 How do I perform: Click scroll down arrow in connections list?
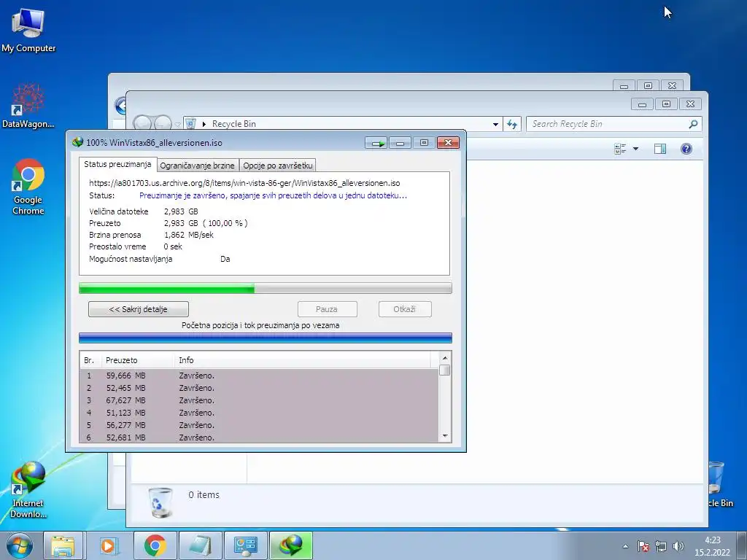point(445,436)
